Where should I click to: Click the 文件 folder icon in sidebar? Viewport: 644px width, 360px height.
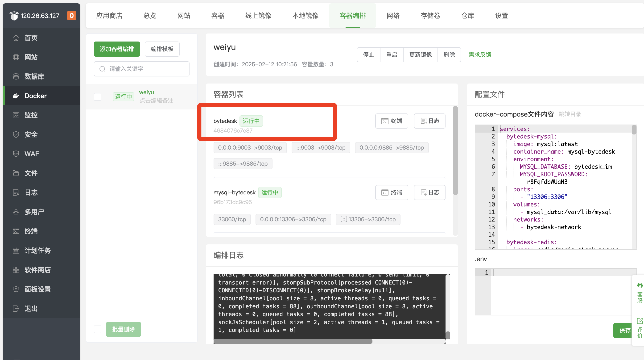pos(16,173)
